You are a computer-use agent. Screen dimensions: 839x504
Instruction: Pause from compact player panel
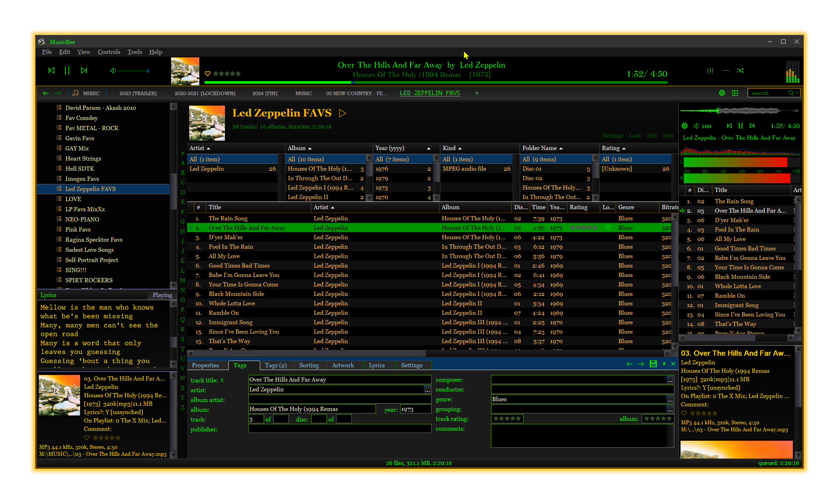coord(740,126)
